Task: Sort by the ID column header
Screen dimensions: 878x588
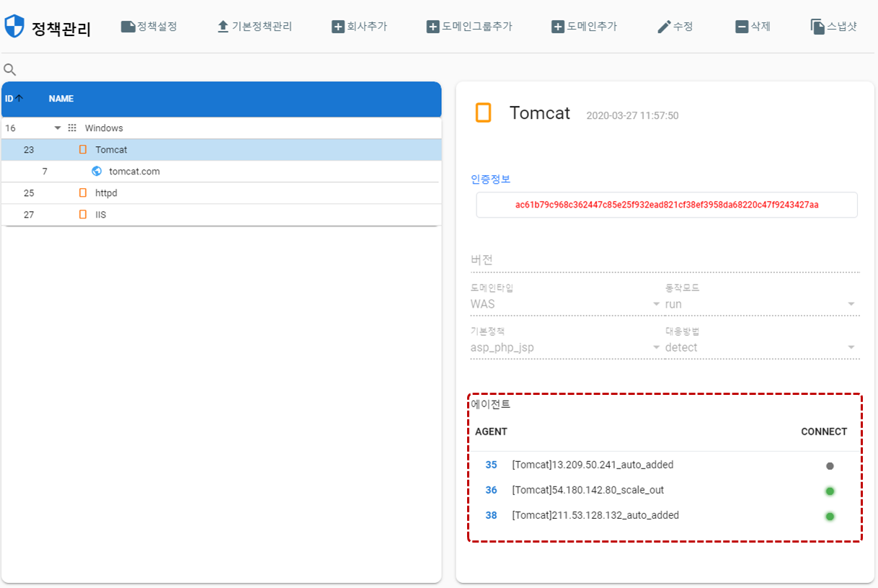Action: pyautogui.click(x=14, y=99)
